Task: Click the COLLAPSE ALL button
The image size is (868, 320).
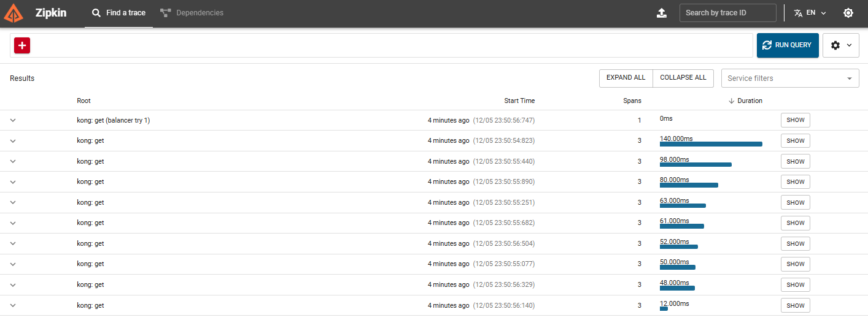Action: [683, 78]
